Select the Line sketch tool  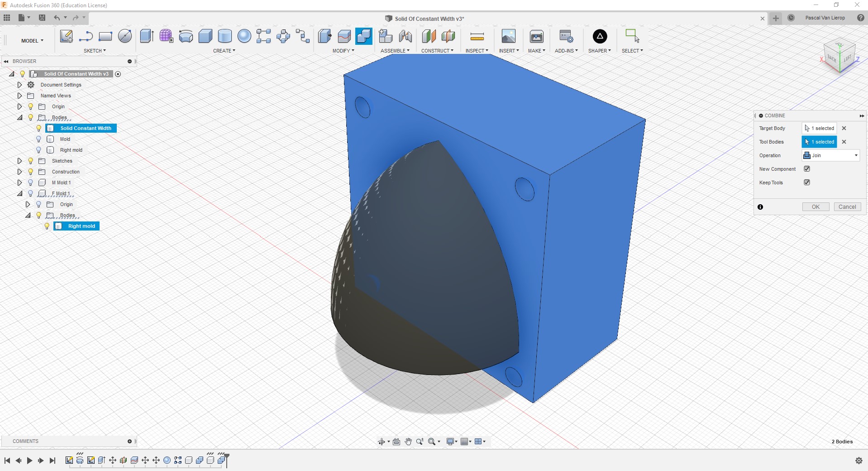click(x=86, y=36)
